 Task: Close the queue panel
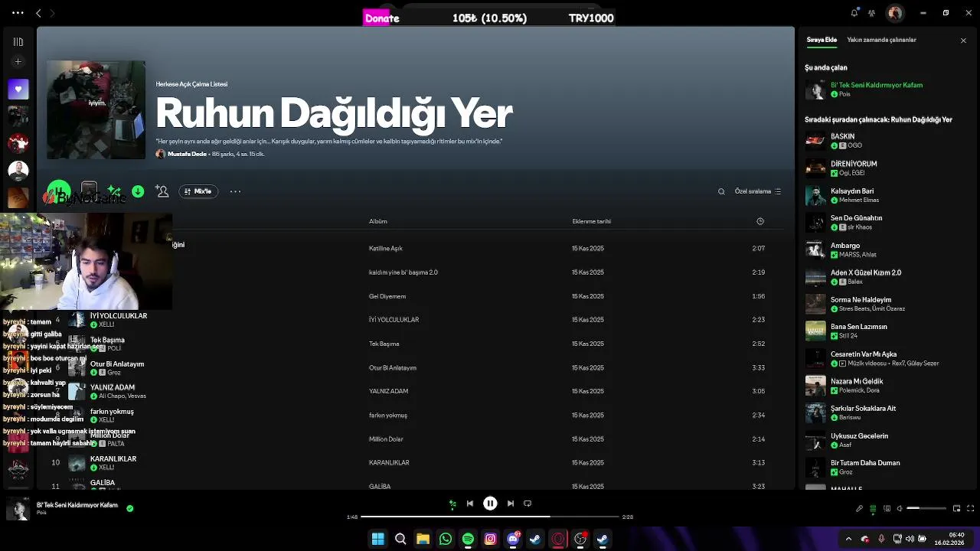pyautogui.click(x=963, y=41)
